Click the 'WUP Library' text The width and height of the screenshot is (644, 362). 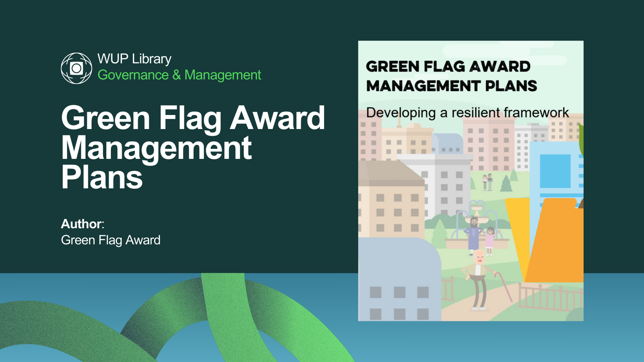pyautogui.click(x=134, y=59)
